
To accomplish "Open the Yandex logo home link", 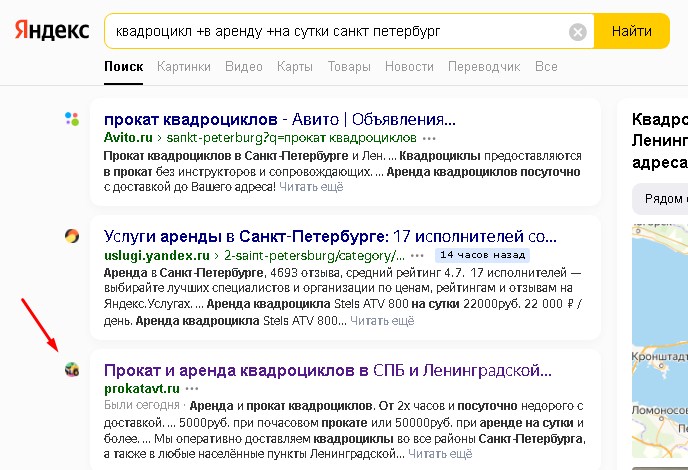I will pos(52,30).
